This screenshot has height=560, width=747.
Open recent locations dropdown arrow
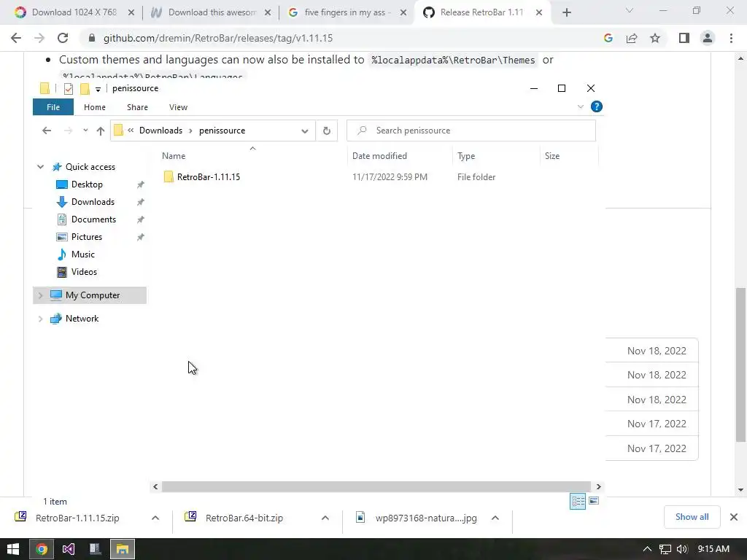click(85, 131)
